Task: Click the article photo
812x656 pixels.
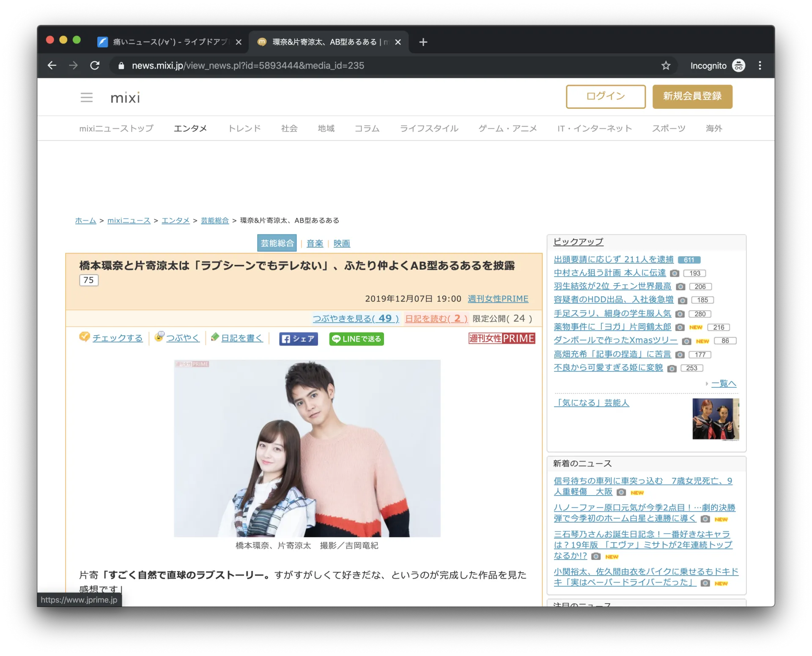Action: (x=307, y=448)
